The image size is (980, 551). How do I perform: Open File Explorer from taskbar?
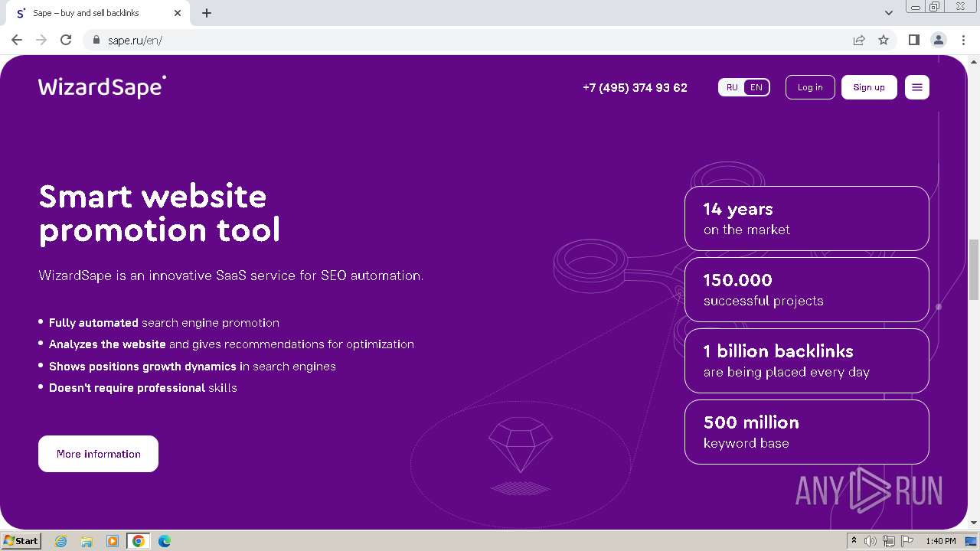coord(87,541)
